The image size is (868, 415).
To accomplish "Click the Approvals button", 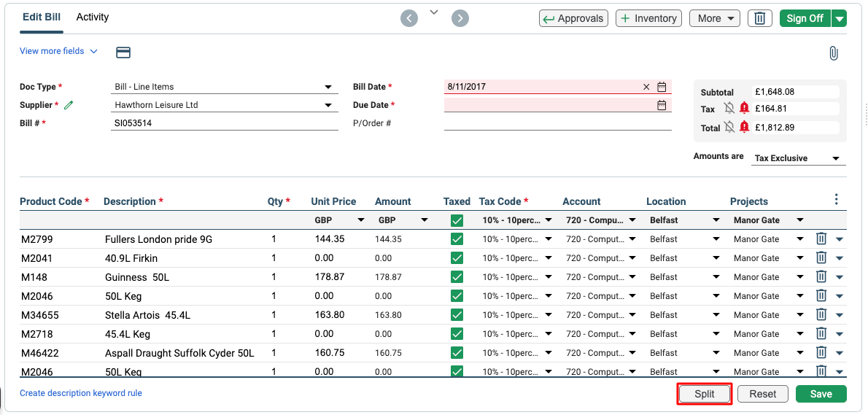I will tap(573, 18).
